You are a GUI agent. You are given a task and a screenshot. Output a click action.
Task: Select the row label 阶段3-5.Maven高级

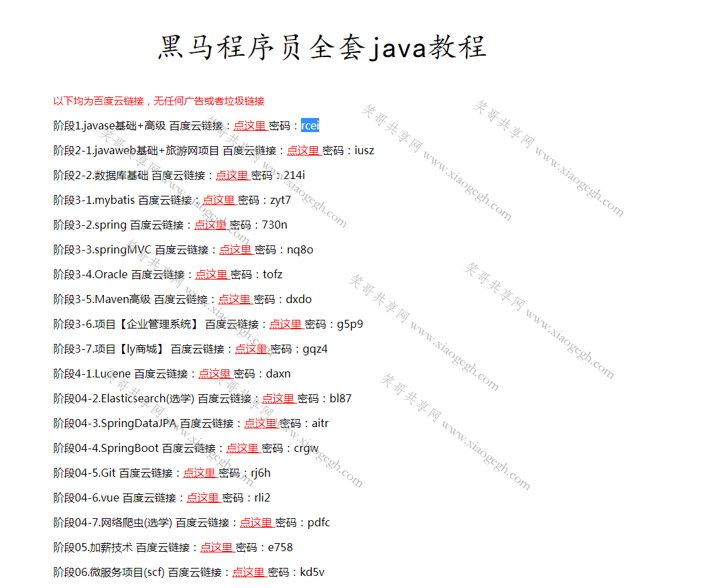click(102, 299)
